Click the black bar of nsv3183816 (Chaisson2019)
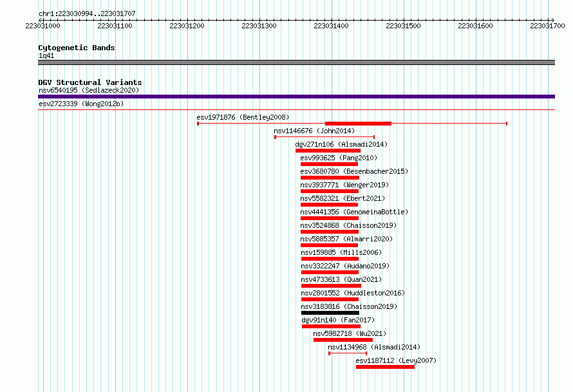573x392 pixels. [330, 313]
